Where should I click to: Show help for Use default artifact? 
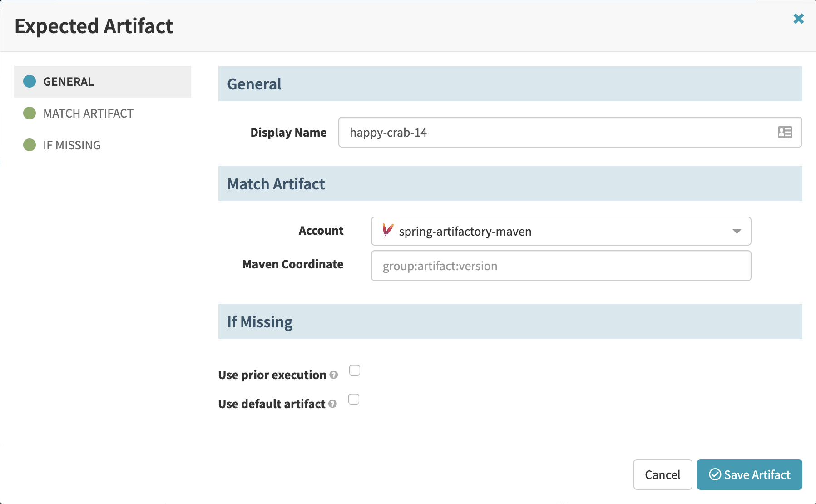(x=332, y=404)
